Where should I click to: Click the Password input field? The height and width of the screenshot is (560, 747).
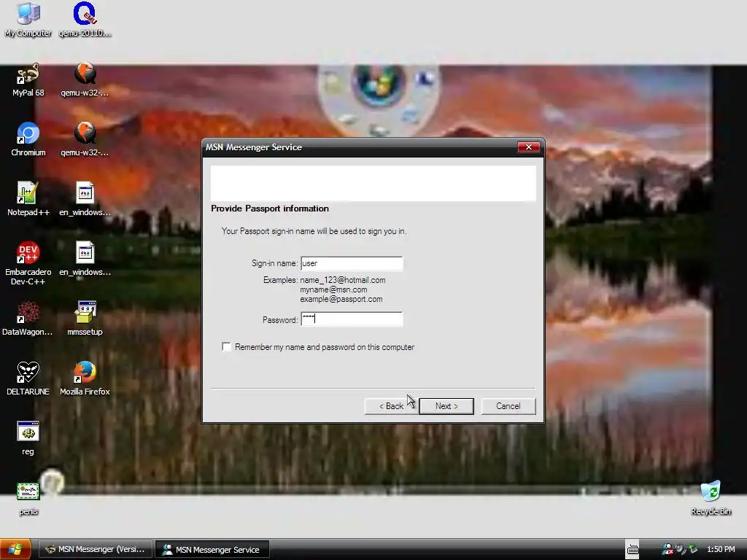coord(352,319)
